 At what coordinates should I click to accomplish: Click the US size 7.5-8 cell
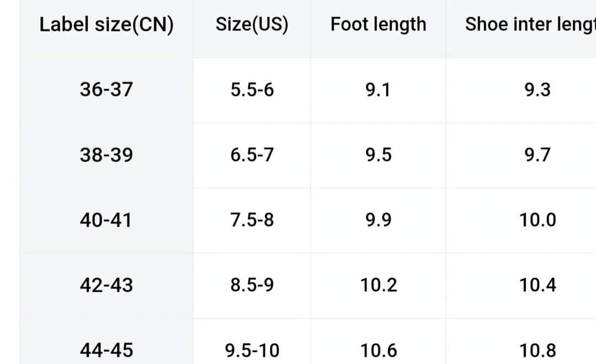[x=252, y=220]
